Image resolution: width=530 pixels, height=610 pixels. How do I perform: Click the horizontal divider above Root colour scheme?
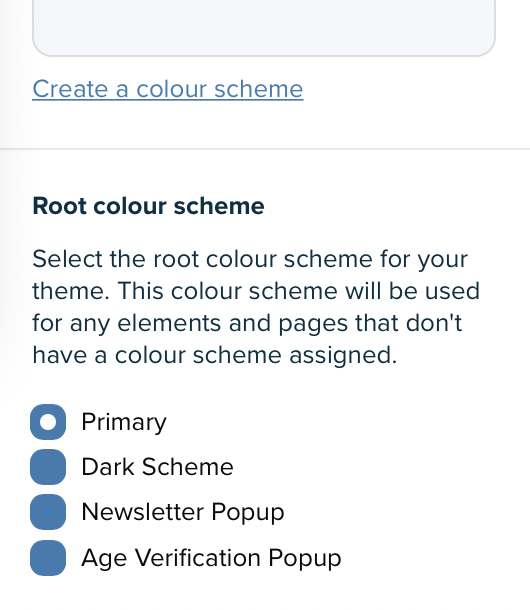pyautogui.click(x=265, y=149)
